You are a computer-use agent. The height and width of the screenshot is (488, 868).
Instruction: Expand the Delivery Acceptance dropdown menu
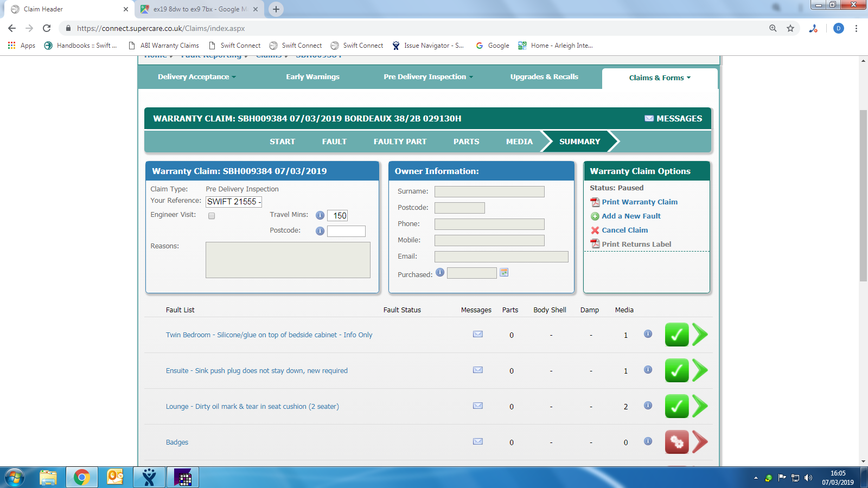(196, 77)
